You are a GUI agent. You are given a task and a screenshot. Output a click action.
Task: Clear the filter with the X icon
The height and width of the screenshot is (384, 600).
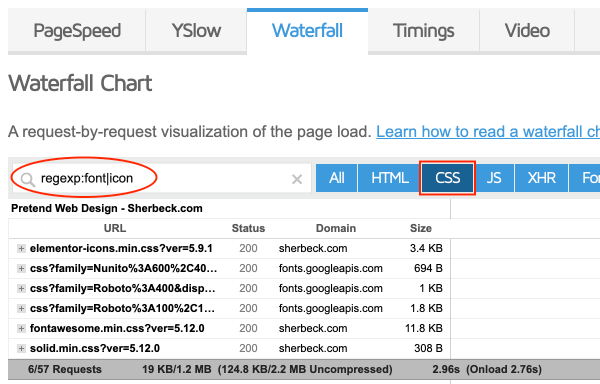pos(297,179)
